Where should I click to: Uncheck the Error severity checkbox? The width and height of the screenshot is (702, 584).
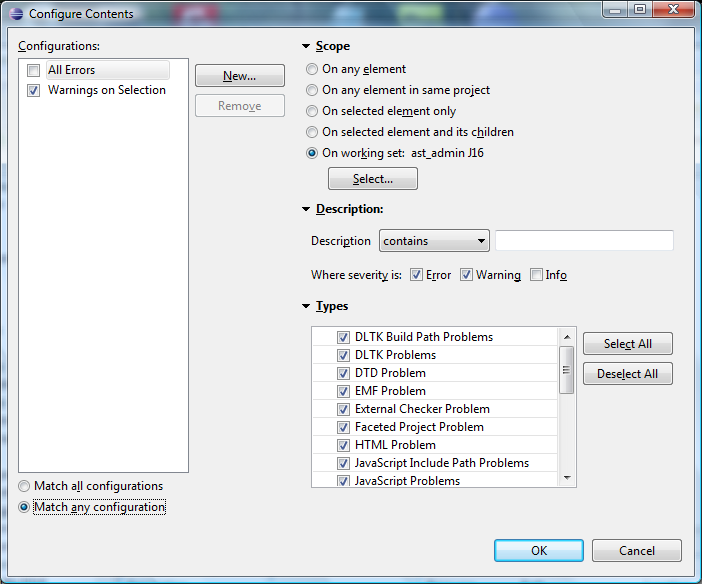click(x=416, y=275)
